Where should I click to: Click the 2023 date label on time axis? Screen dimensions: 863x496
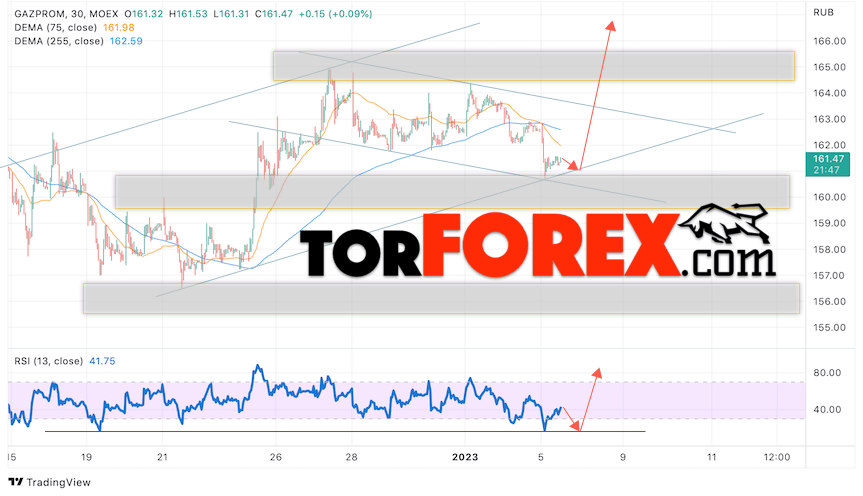(465, 457)
